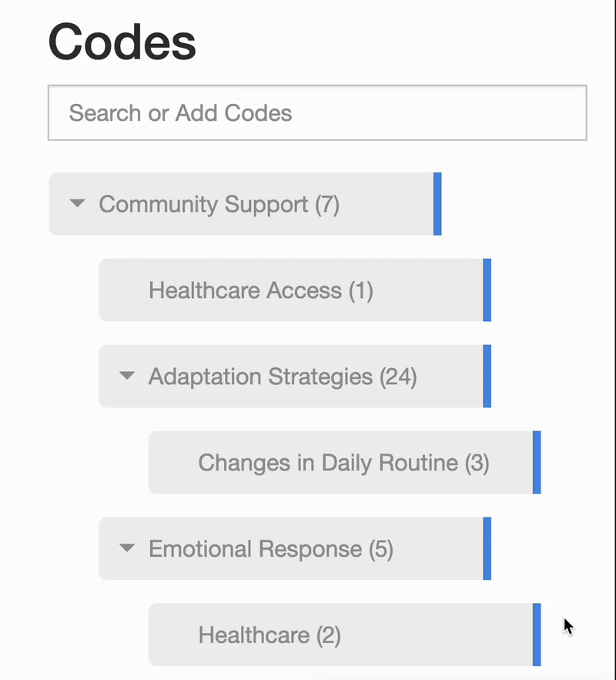Click the blue color bar on Healthcare (2)
Image resolution: width=616 pixels, height=680 pixels.
(537, 635)
